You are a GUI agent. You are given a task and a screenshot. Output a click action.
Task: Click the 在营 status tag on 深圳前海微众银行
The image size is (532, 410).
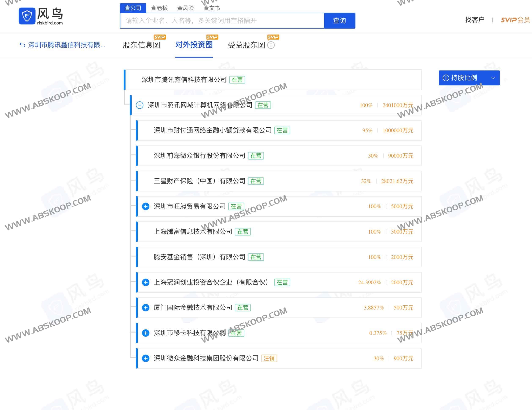256,155
